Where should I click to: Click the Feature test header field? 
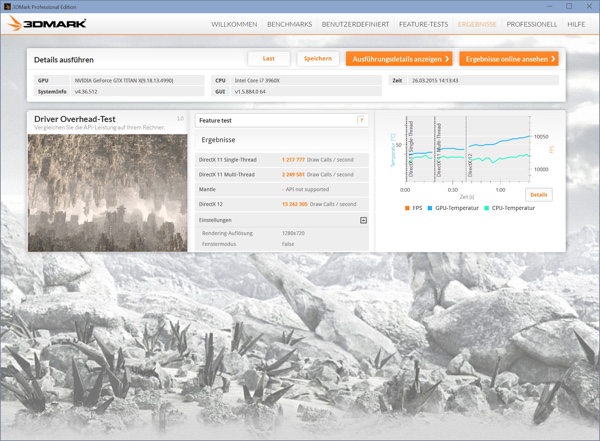point(282,121)
